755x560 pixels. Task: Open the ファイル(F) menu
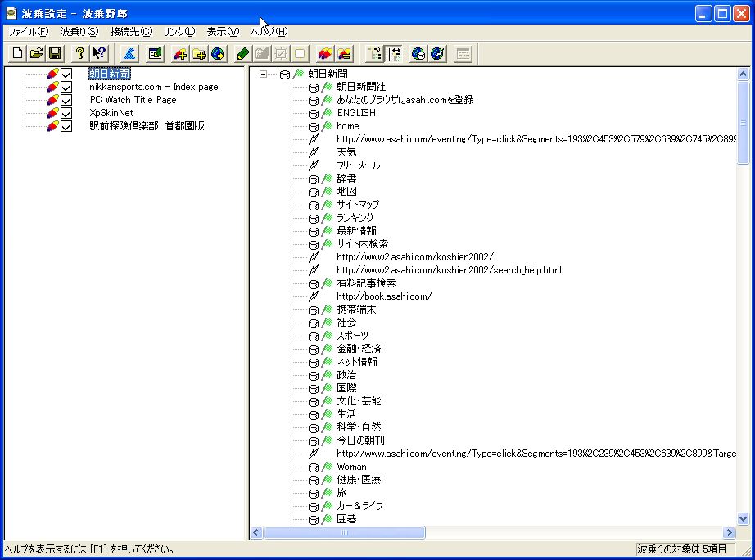point(28,32)
